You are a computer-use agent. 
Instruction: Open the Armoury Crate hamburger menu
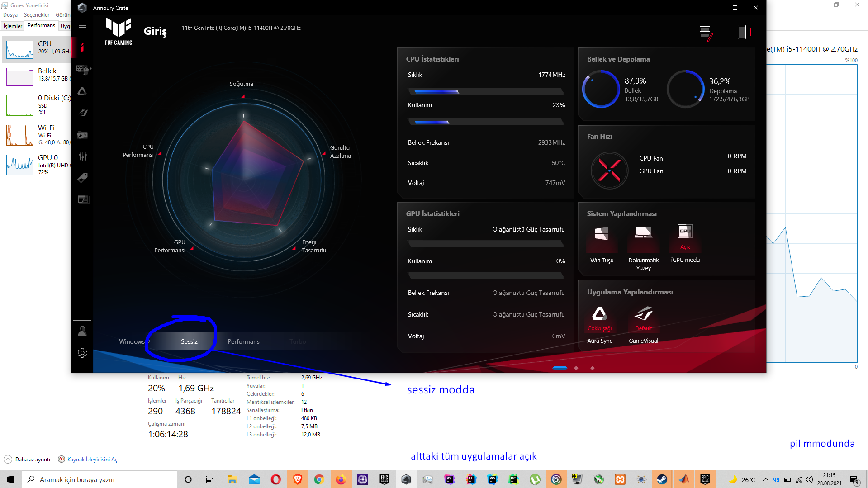[x=82, y=26]
